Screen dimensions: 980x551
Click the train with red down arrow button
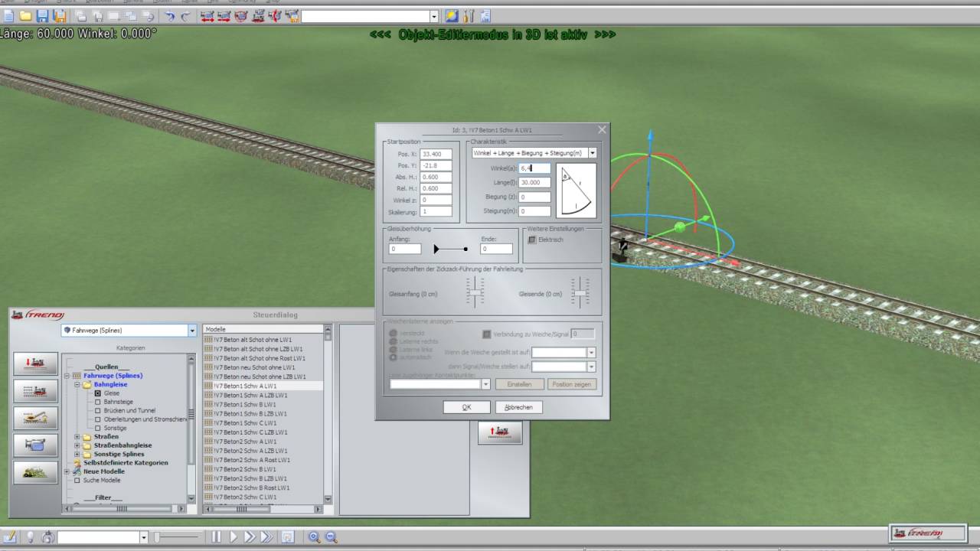coord(35,364)
